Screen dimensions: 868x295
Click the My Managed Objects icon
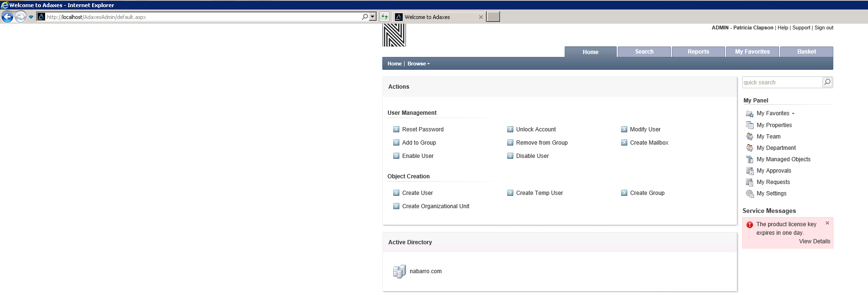750,159
